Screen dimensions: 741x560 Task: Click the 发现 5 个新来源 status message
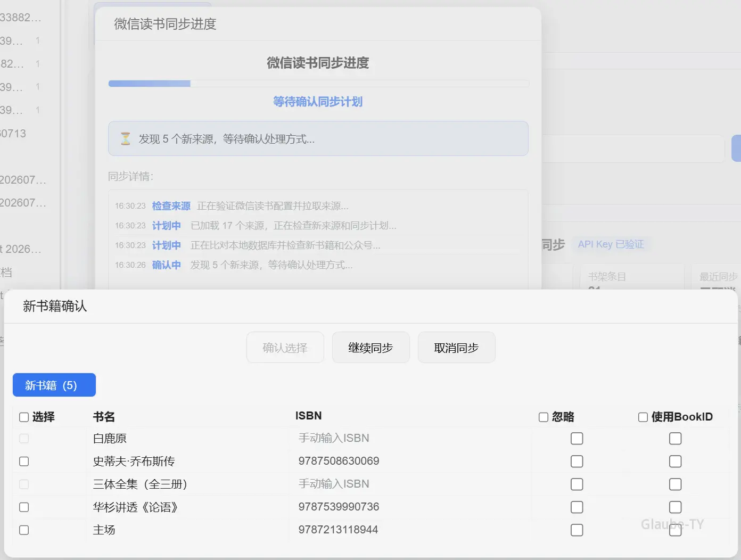point(227,139)
